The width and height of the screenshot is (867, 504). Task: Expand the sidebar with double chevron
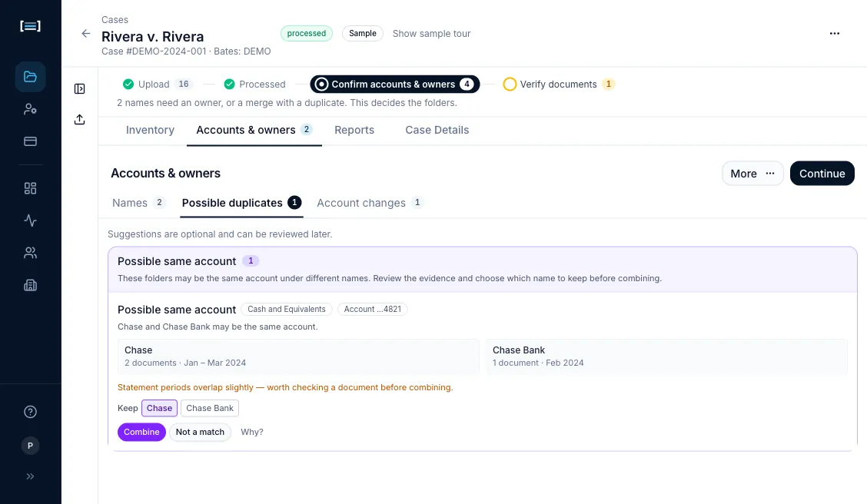[31, 476]
